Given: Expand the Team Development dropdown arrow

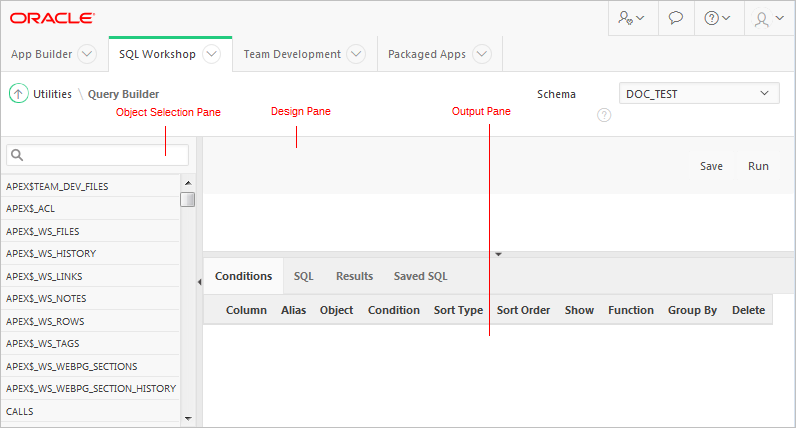Looking at the screenshot, I should point(356,54).
